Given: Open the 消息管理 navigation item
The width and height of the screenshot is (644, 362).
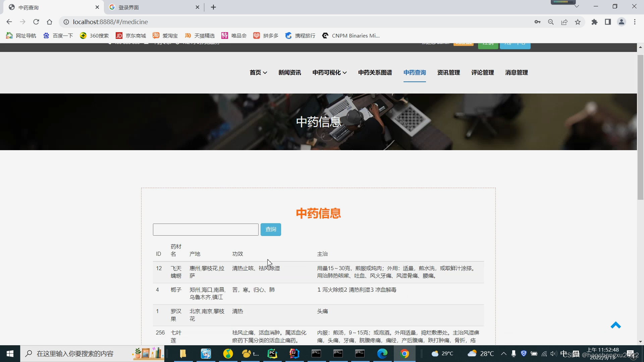Looking at the screenshot, I should click(516, 72).
